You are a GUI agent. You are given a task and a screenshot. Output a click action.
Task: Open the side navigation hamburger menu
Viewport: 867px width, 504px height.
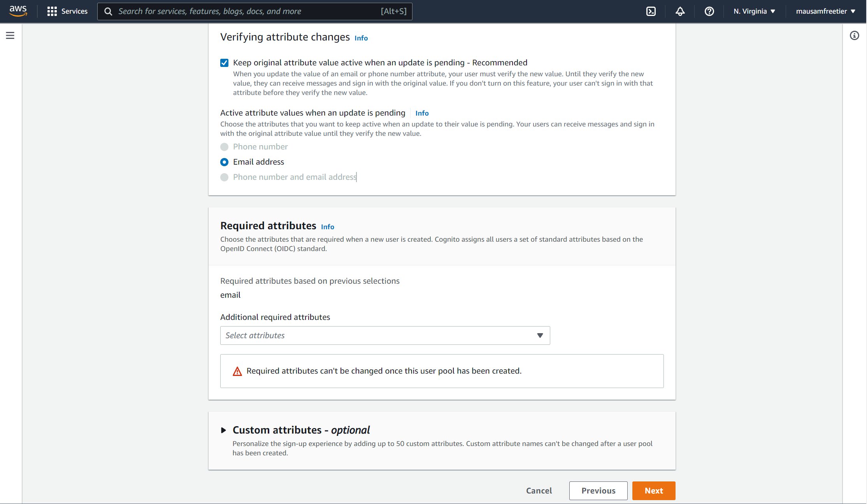(10, 36)
